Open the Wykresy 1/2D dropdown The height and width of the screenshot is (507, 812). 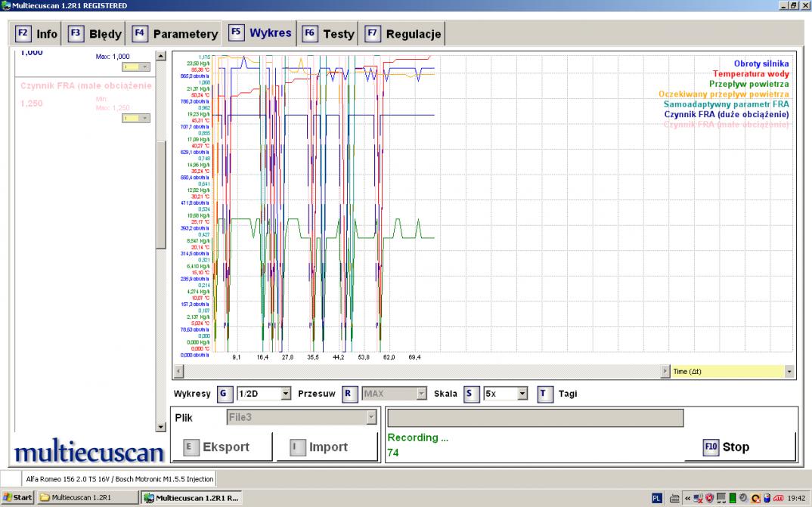tap(285, 394)
